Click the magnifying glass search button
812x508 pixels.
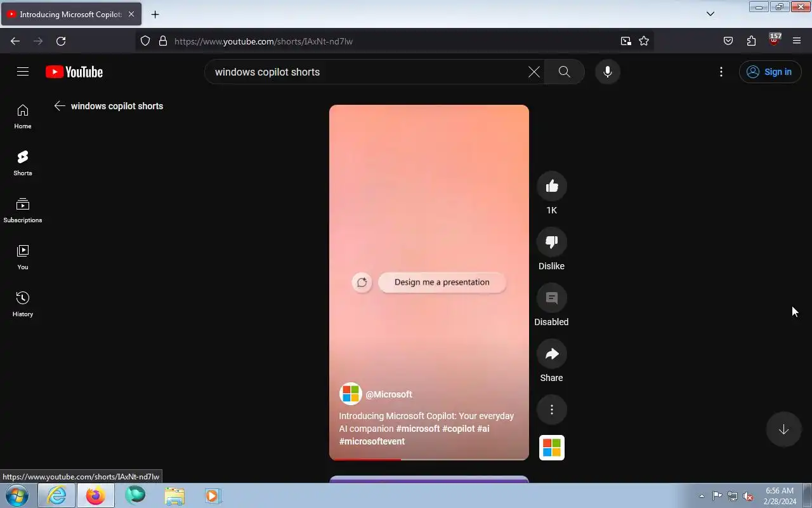tap(565, 72)
